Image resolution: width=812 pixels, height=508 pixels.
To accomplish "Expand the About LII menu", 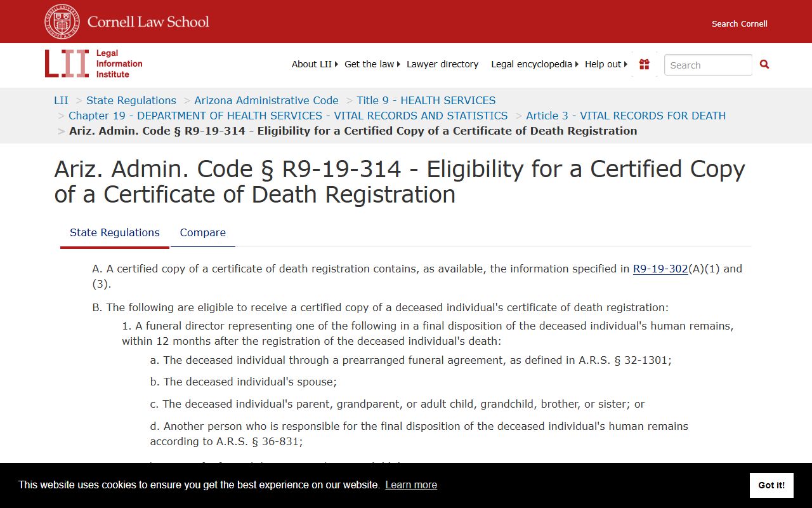I will [x=315, y=64].
